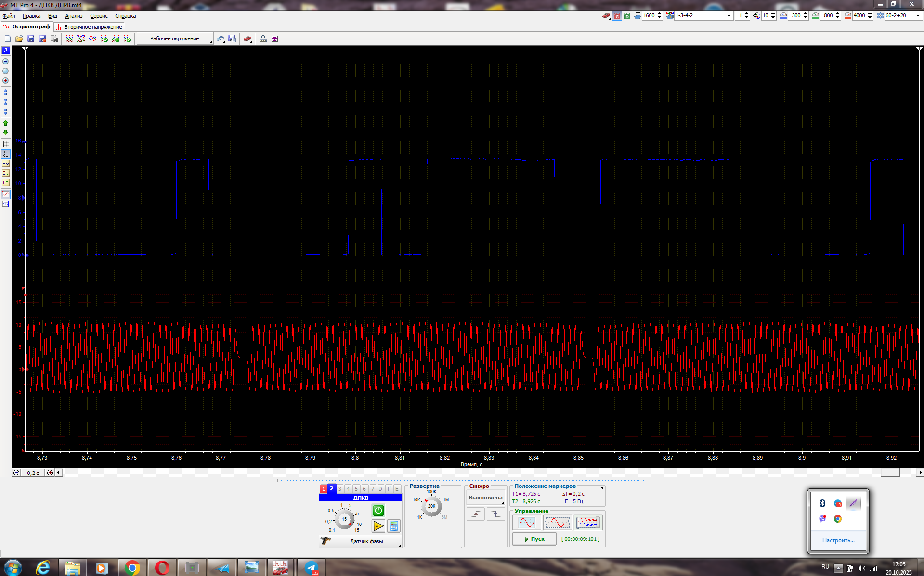
Task: Open Telegram from the taskbar
Action: click(x=312, y=568)
